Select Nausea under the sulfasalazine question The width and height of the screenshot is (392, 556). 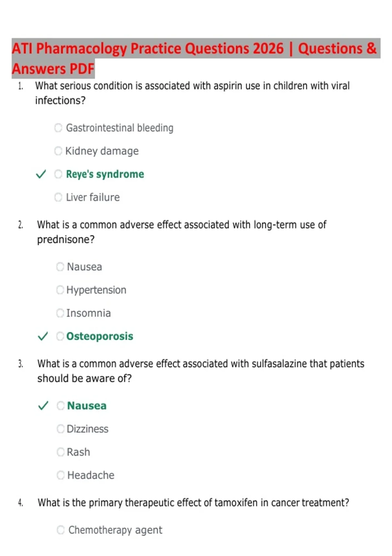pyautogui.click(x=61, y=406)
